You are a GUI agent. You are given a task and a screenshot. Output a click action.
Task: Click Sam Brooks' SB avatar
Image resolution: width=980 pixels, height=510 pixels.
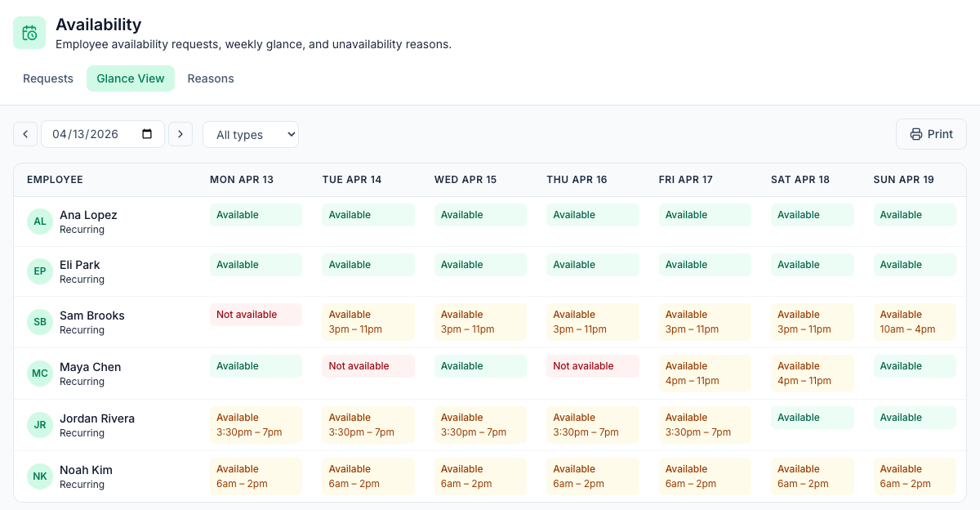pos(40,322)
